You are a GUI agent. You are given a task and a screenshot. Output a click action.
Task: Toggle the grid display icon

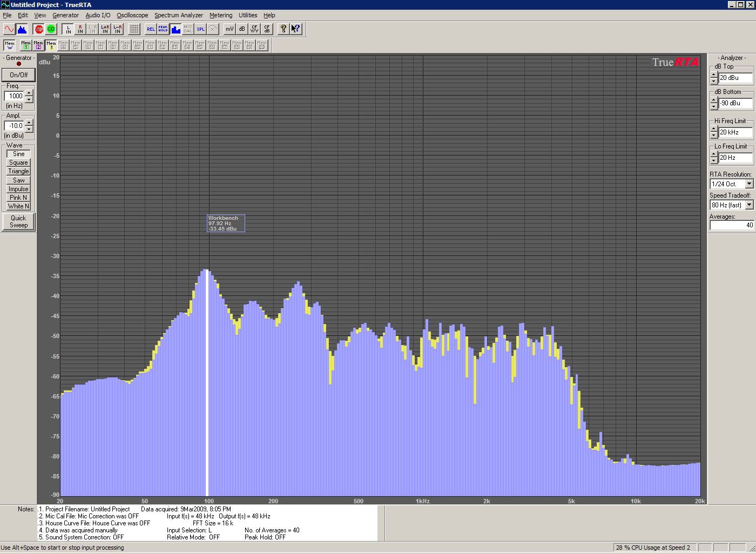click(134, 29)
